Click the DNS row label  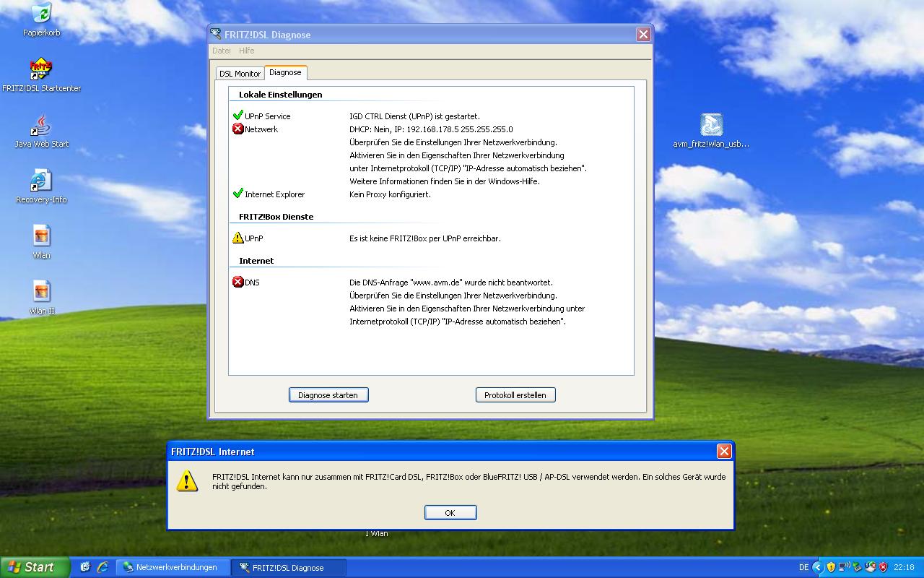(x=252, y=282)
